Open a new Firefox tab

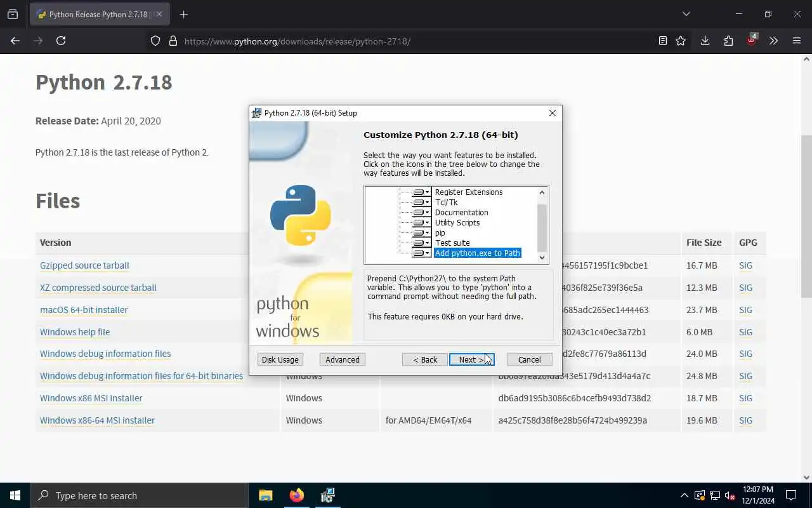coord(184,14)
